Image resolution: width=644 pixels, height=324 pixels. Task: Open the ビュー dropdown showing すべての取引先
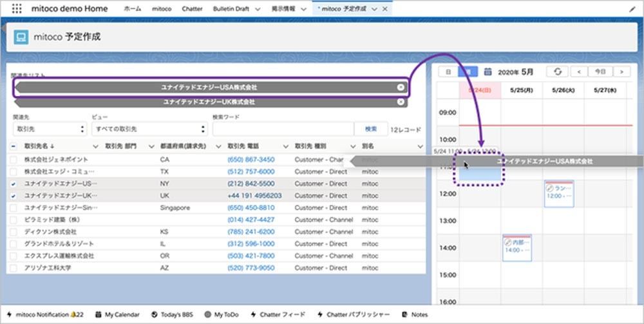click(149, 129)
